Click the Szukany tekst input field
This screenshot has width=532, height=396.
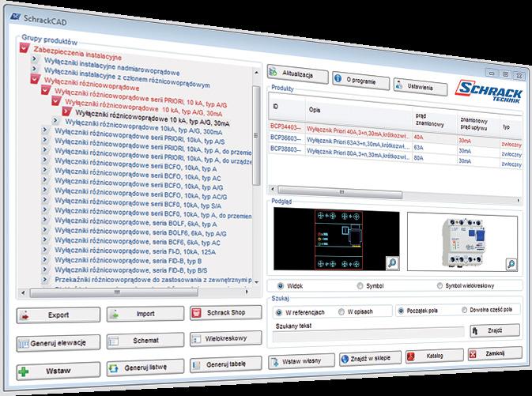[x=368, y=336]
